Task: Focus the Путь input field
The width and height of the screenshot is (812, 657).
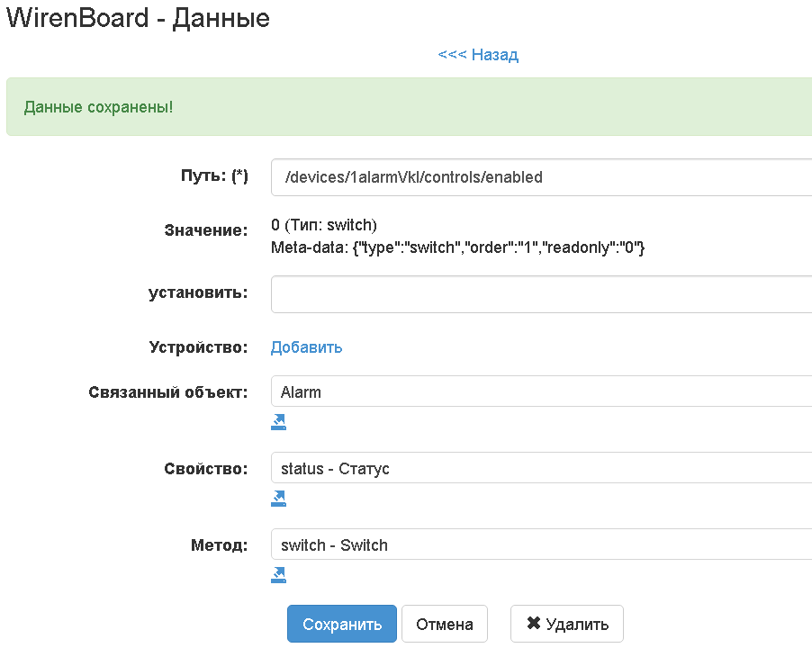Action: click(x=540, y=177)
